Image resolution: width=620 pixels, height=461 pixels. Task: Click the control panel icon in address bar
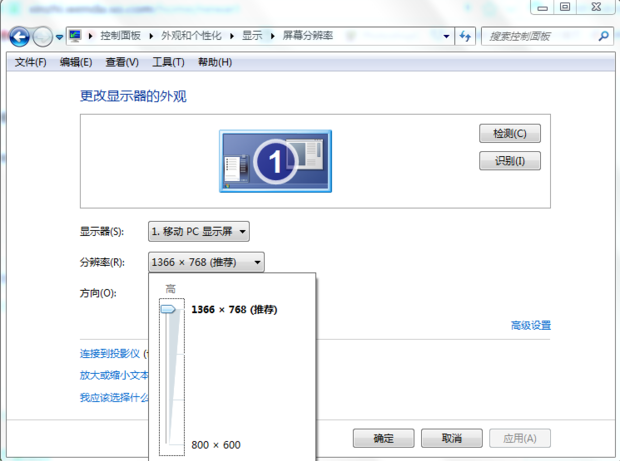75,36
